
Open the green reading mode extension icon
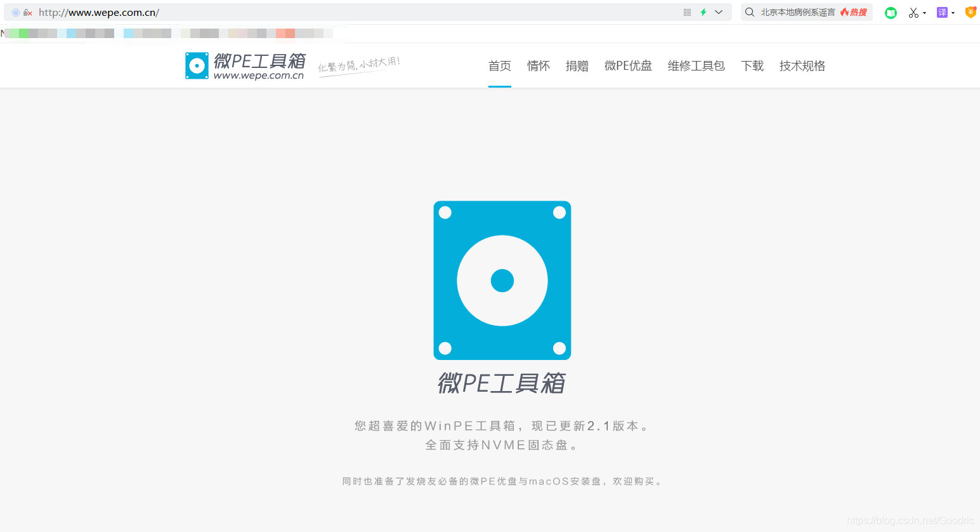[x=891, y=13]
